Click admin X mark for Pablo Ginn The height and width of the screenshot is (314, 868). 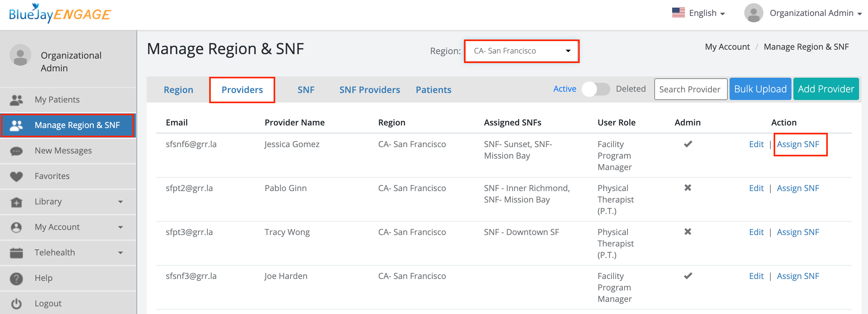point(688,188)
